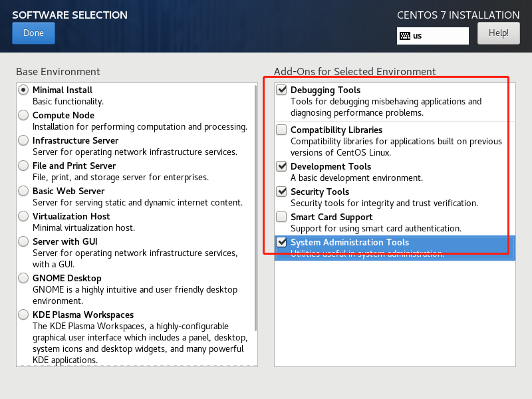Select Minimal Install radio button
Screen dimensions: 532x399
click(24, 90)
